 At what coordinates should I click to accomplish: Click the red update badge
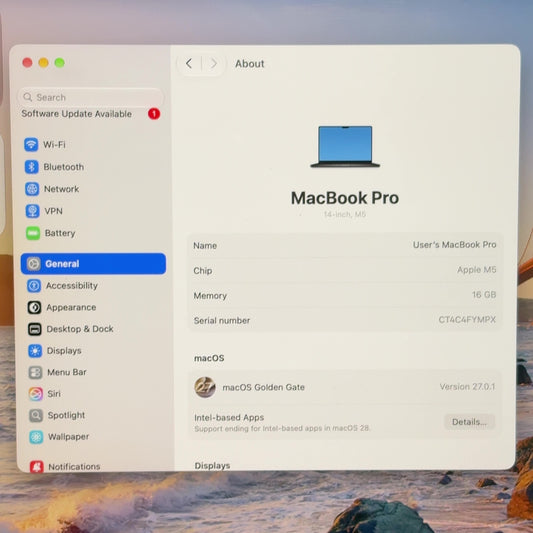(x=154, y=114)
